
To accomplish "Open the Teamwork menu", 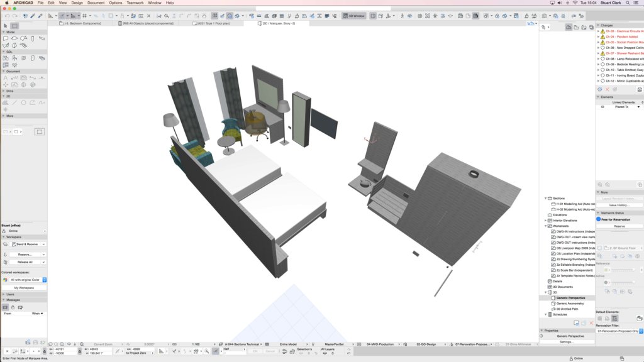I will coord(135,3).
